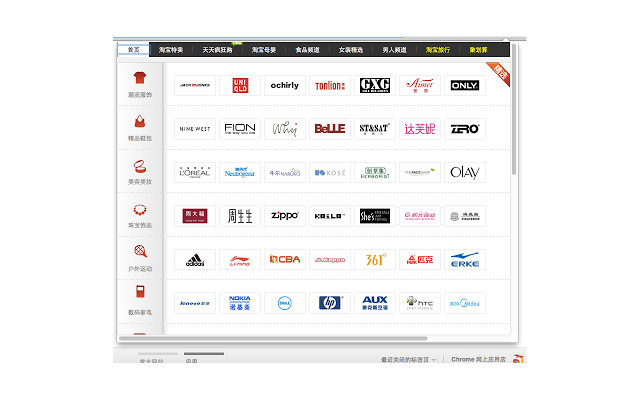Open the NOKIA brand logo

[240, 303]
